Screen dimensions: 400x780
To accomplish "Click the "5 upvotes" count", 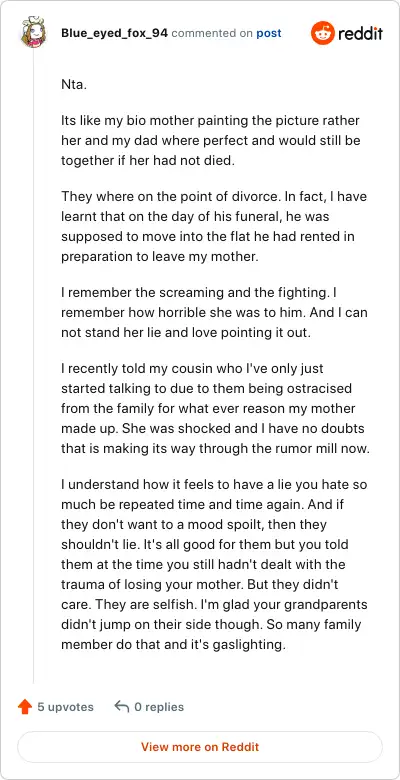I will coord(66,707).
